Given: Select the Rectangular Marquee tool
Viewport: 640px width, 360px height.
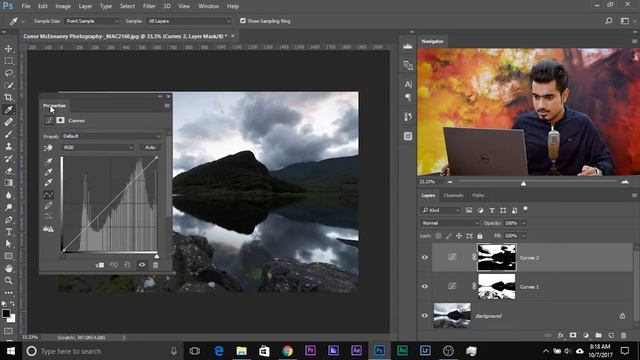Looking at the screenshot, I should point(9,61).
